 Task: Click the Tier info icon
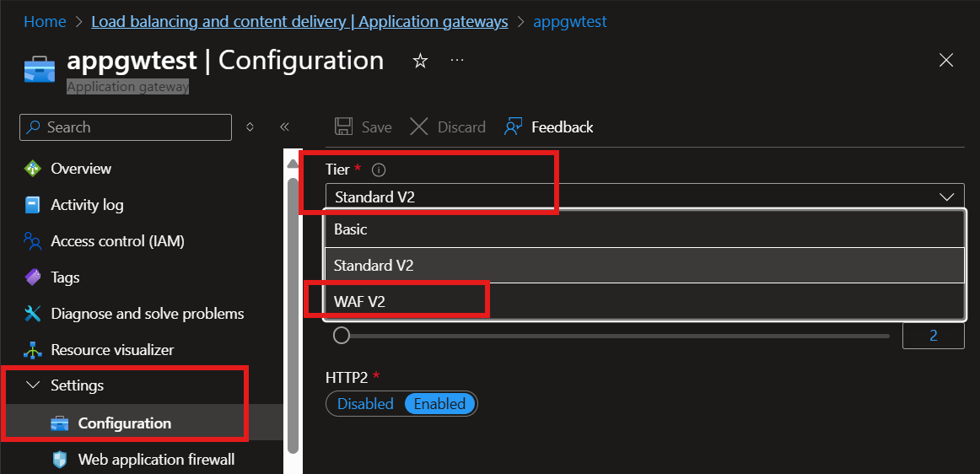coord(379,170)
